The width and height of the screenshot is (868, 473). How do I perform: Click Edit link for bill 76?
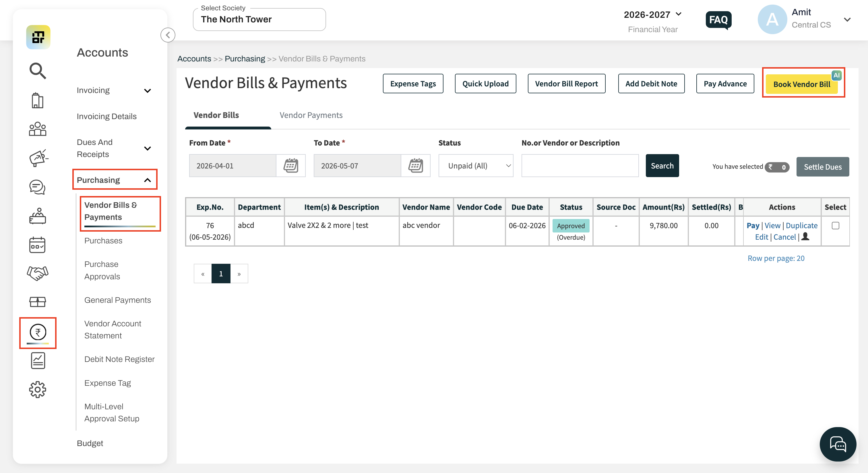click(761, 237)
